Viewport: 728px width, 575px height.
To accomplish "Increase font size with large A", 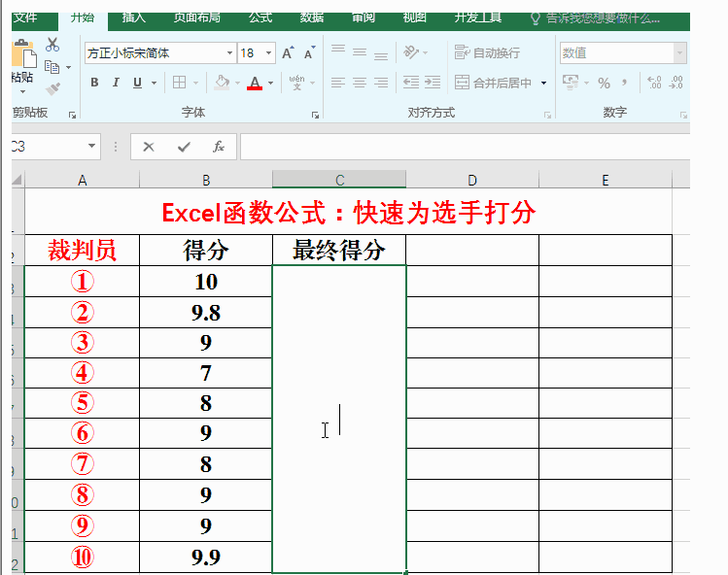I will 288,52.
